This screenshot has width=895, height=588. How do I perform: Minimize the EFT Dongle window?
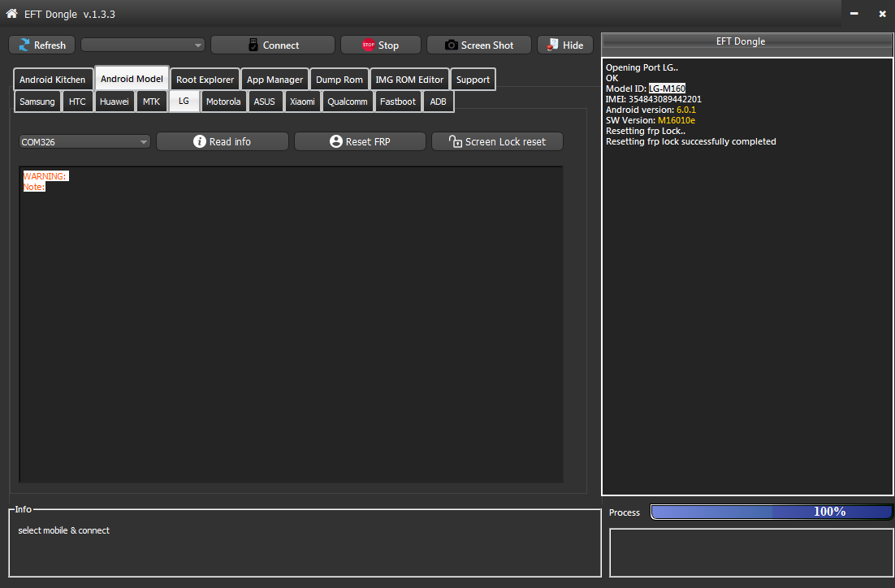coord(854,14)
